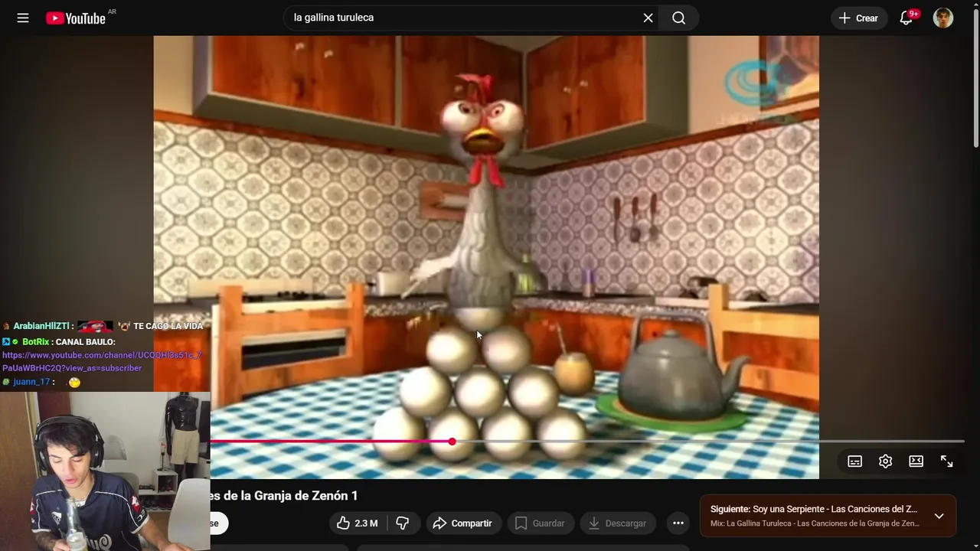This screenshot has width=980, height=551.
Task: Open notifications bell
Action: click(x=906, y=18)
